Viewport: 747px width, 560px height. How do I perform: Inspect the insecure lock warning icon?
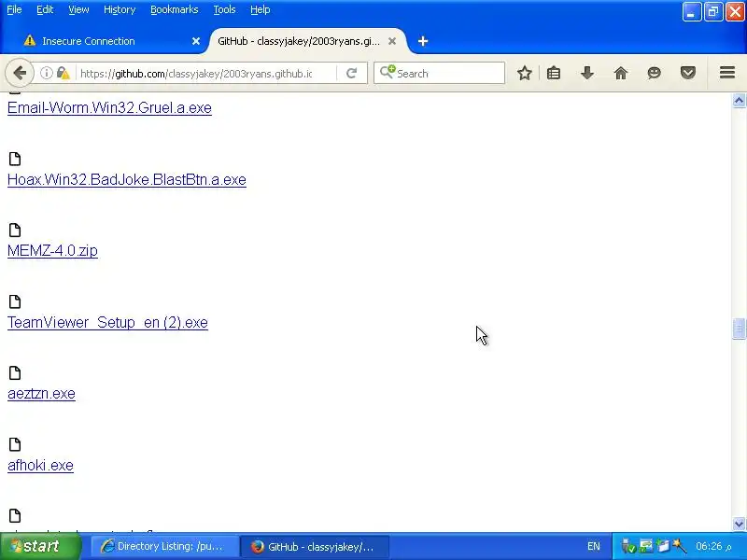coord(63,73)
